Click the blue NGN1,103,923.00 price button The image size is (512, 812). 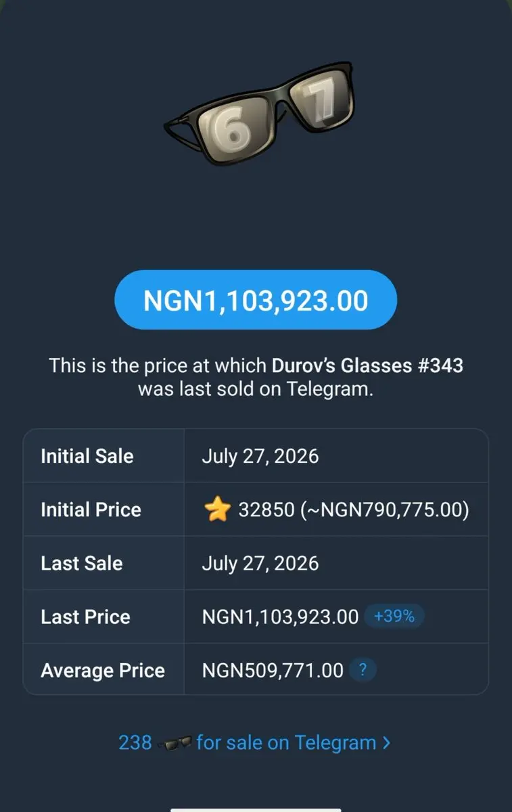coord(256,300)
